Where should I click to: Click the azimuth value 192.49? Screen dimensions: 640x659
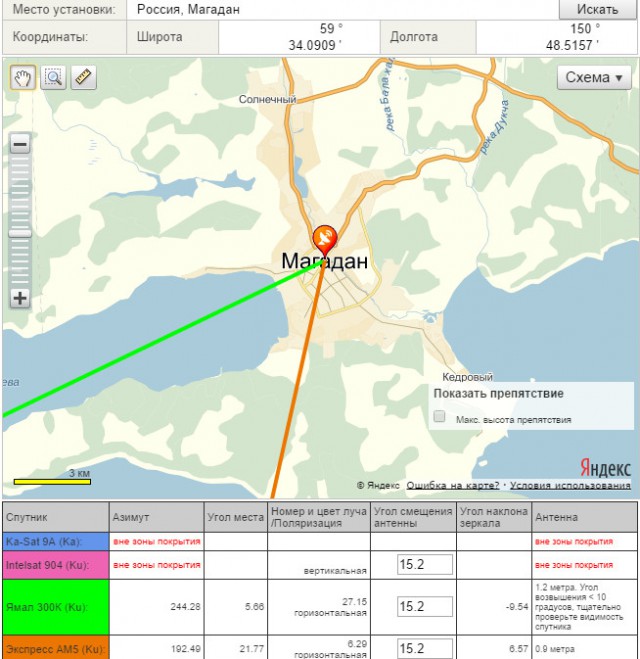(185, 649)
